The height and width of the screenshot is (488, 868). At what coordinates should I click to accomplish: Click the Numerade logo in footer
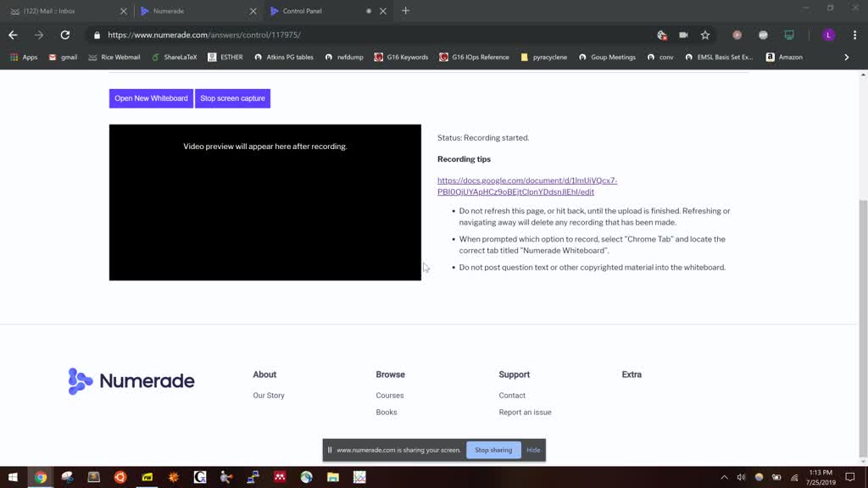click(x=131, y=381)
